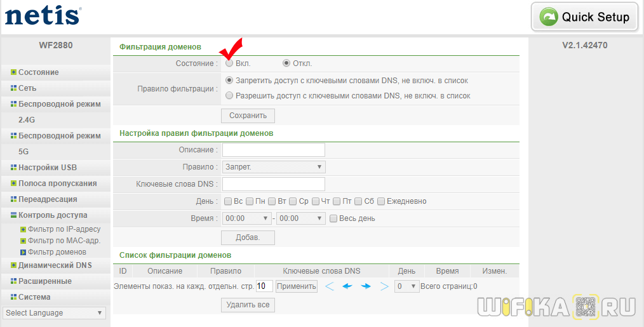Screen dimensions: 644x327
Task: Open the Правило dropdown set to Запрет.
Action: 273,167
